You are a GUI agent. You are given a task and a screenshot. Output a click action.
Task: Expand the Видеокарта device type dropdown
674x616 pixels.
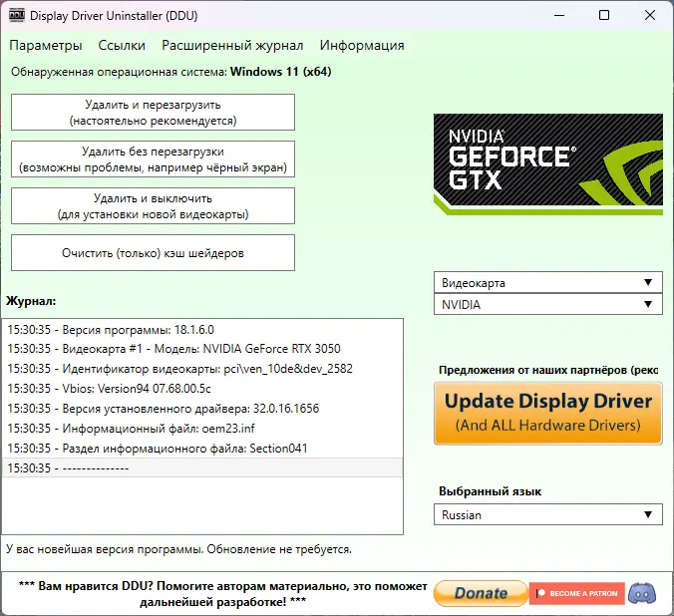point(548,283)
